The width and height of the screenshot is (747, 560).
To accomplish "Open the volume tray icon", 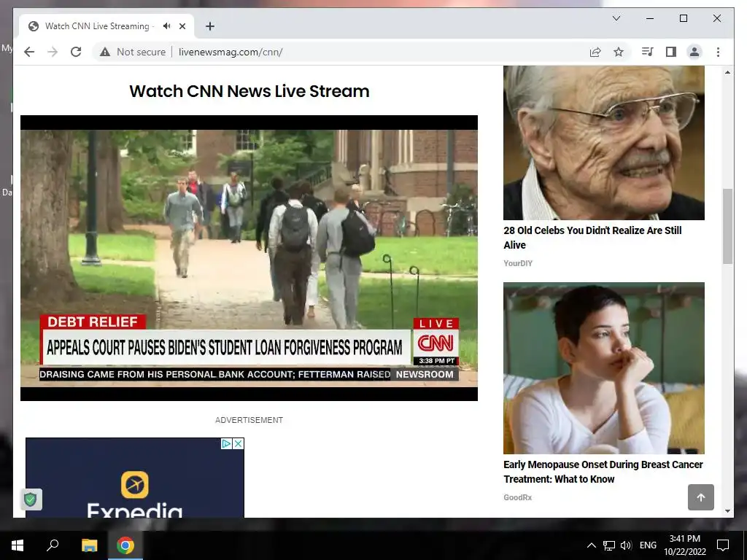I will coord(626,545).
